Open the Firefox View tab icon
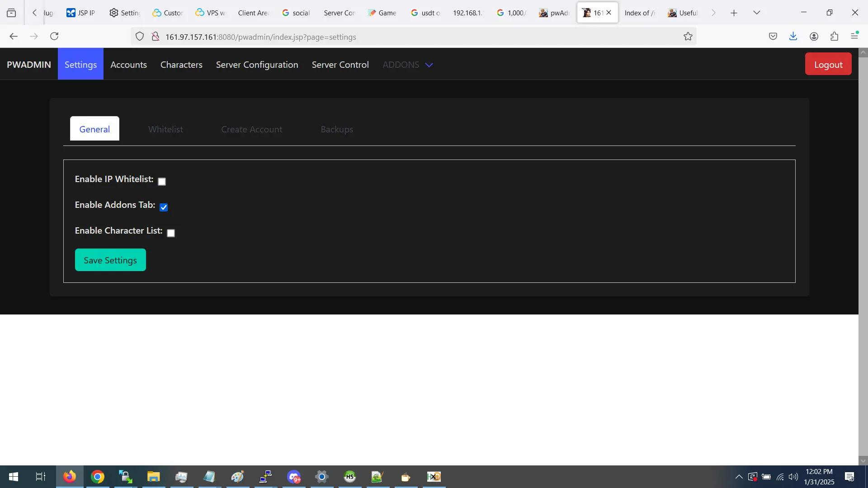The image size is (868, 488). (x=11, y=13)
